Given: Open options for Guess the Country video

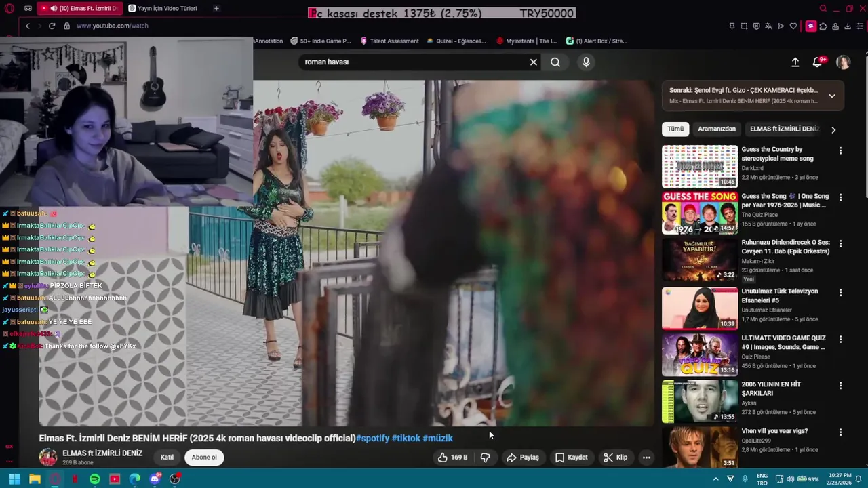Looking at the screenshot, I should 841,151.
